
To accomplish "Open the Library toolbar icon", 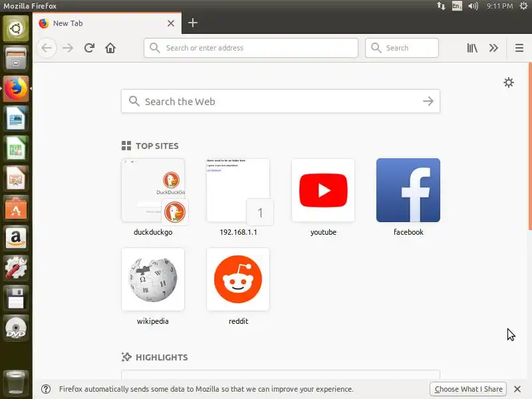I will click(x=472, y=48).
